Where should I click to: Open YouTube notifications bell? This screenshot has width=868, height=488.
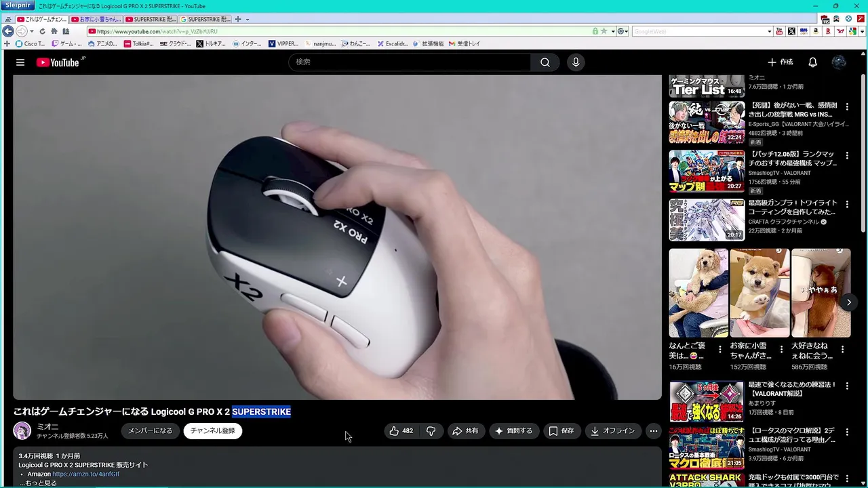coord(812,62)
